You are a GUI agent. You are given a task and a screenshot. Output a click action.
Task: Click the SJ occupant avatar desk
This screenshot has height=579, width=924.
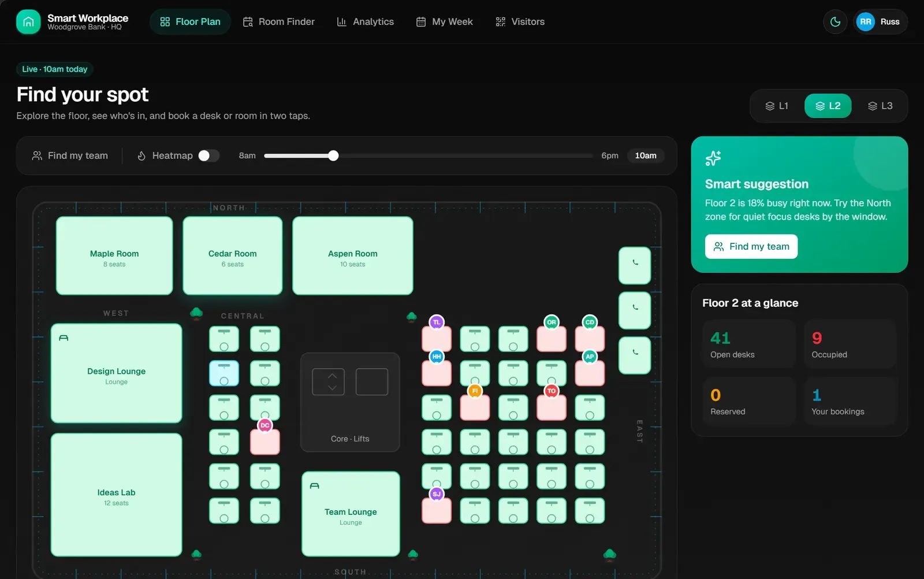(437, 511)
